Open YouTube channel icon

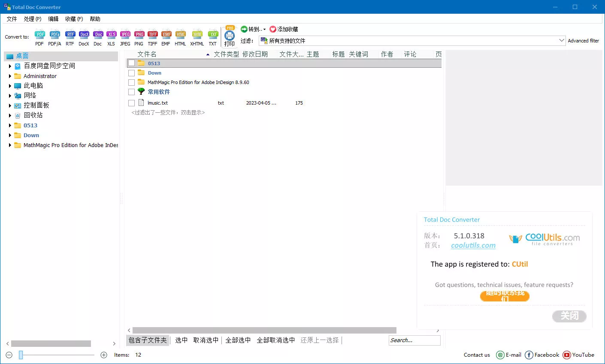click(x=566, y=355)
